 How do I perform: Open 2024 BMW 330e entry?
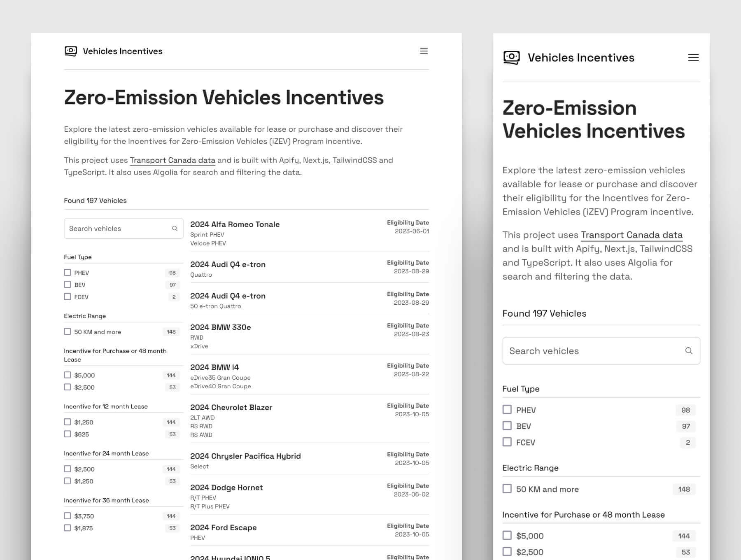[x=220, y=327]
